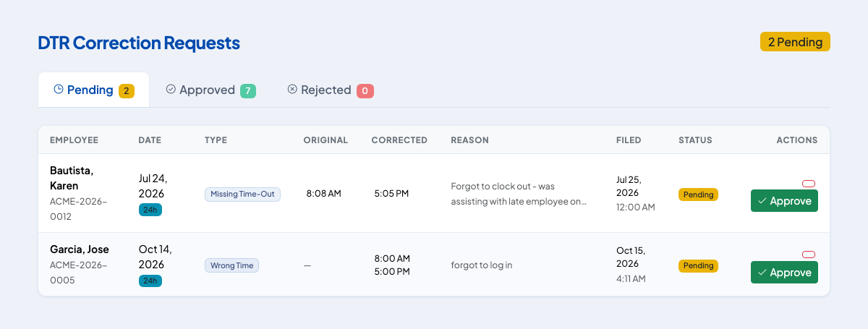Image resolution: width=868 pixels, height=329 pixels.
Task: Click the reason 'Forgot to clock out - was assisting…'
Action: point(519,194)
